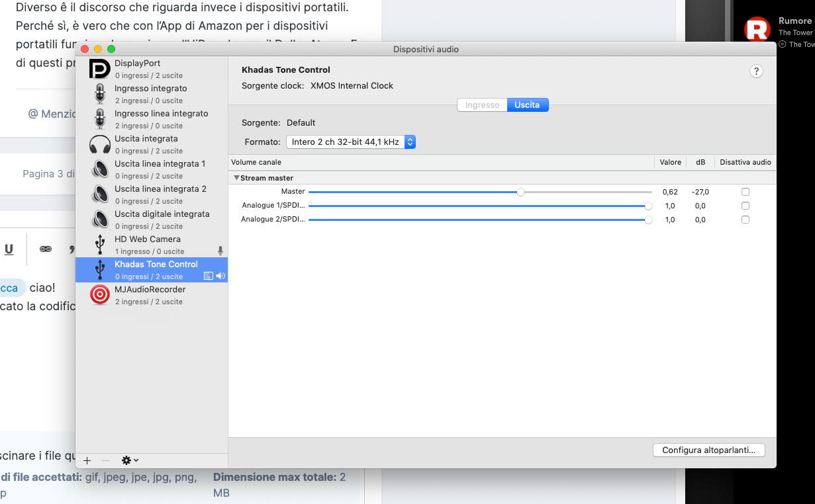Click the Volume canale column header
The width and height of the screenshot is (815, 504).
256,162
